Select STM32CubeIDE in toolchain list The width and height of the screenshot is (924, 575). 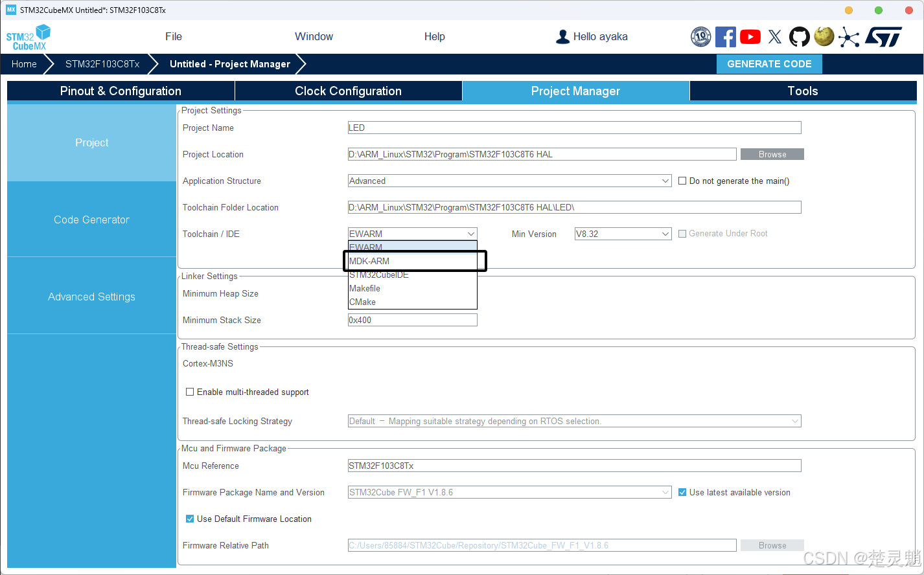(413, 275)
